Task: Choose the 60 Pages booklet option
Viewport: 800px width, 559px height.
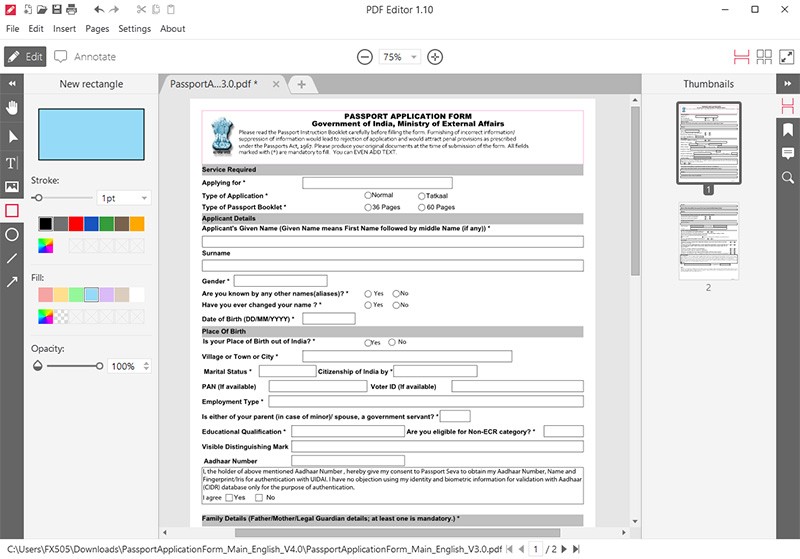Action: (421, 207)
